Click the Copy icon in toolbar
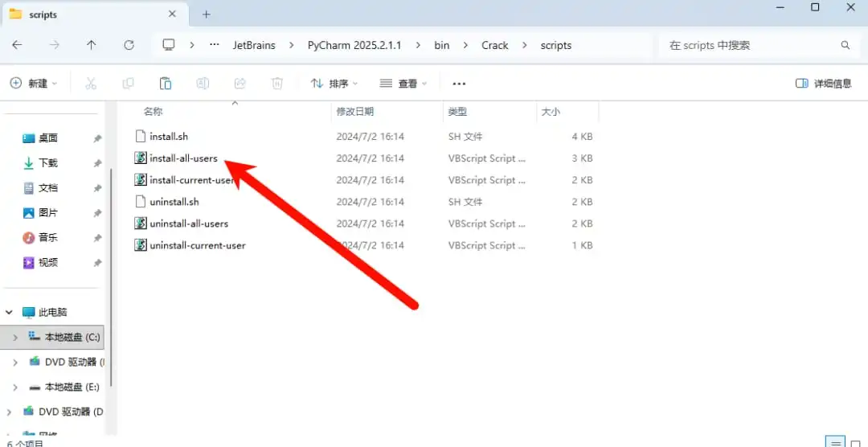Image resolution: width=868 pixels, height=447 pixels. pos(128,84)
